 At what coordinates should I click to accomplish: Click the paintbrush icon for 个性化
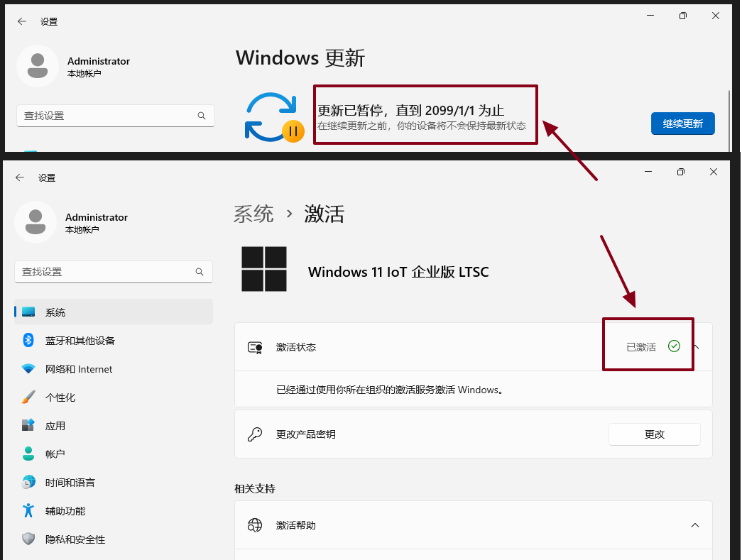pyautogui.click(x=28, y=397)
